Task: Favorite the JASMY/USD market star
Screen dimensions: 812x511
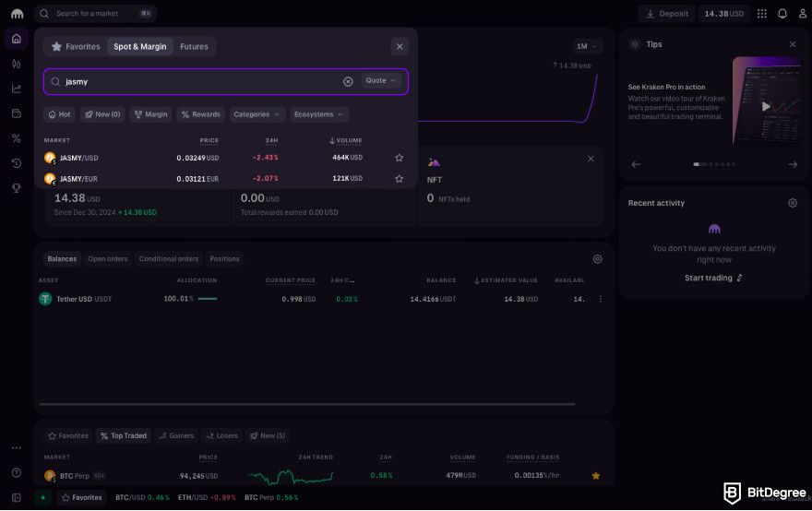Action: point(399,158)
